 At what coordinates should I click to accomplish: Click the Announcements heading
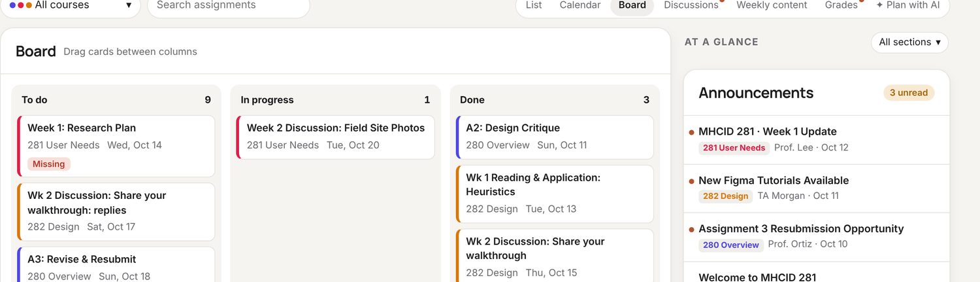(x=756, y=93)
